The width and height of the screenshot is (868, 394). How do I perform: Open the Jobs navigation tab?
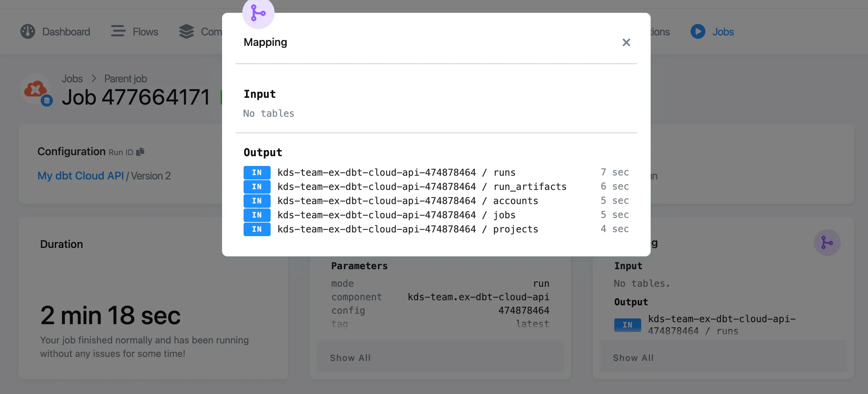point(723,32)
